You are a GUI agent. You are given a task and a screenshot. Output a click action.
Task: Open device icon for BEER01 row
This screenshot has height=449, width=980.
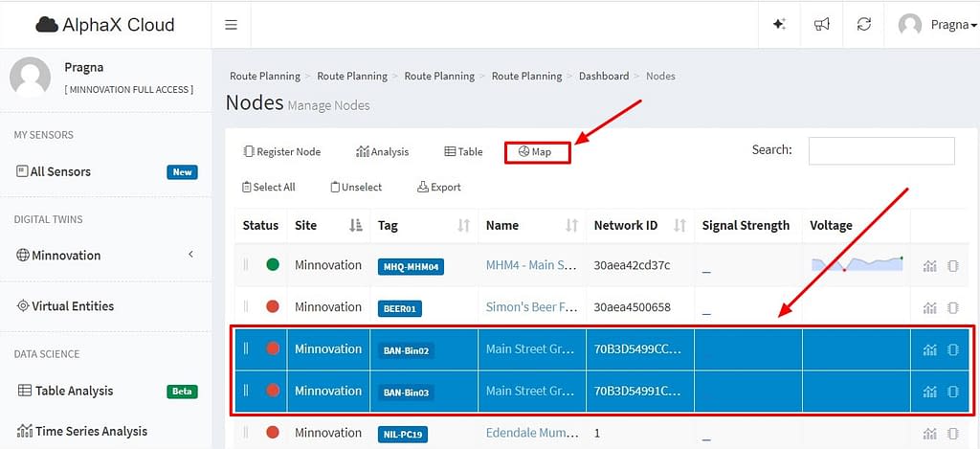(x=953, y=307)
